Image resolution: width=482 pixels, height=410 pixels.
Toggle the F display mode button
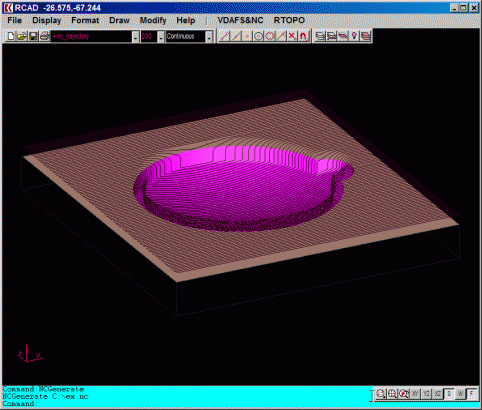472,394
